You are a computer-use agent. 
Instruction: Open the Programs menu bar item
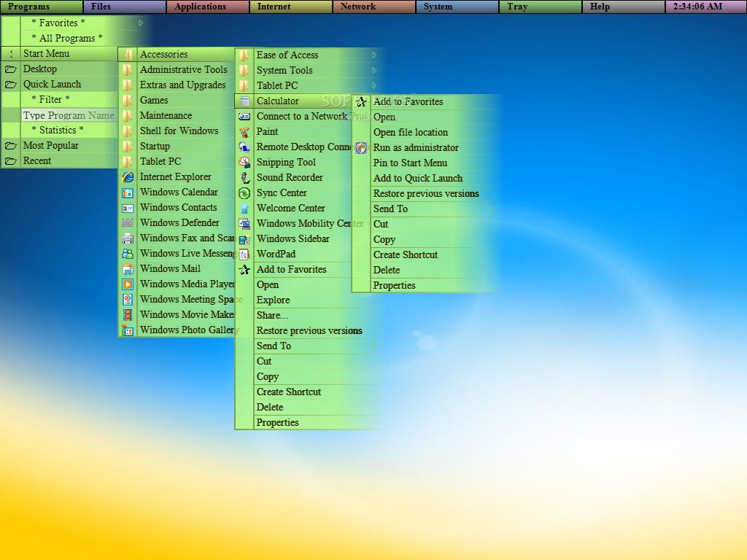point(42,7)
